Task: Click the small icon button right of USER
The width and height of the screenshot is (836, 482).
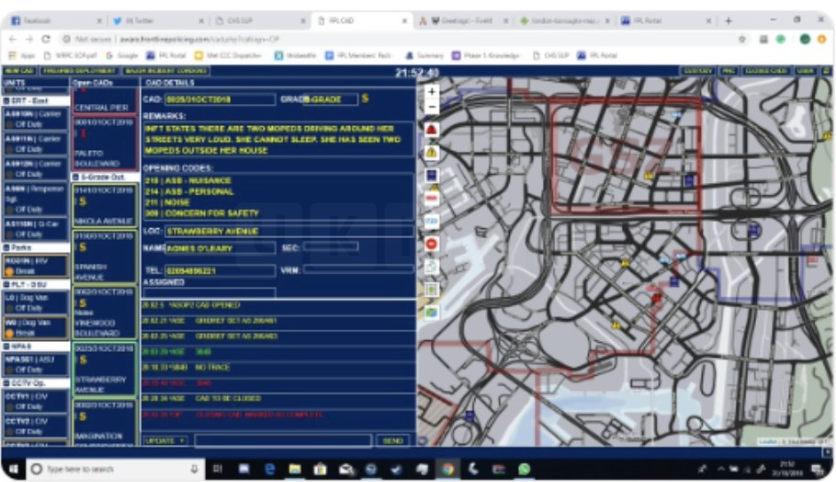Action: click(x=826, y=70)
